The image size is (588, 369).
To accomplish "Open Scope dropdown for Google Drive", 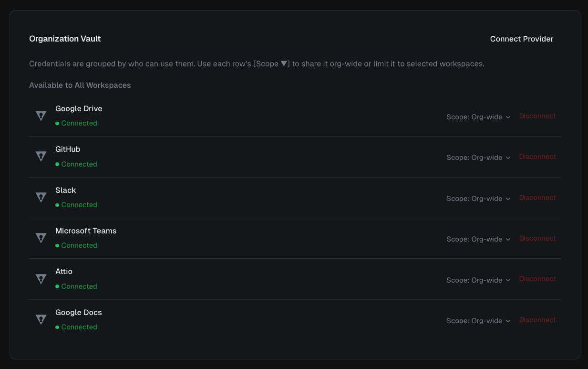I will 478,117.
